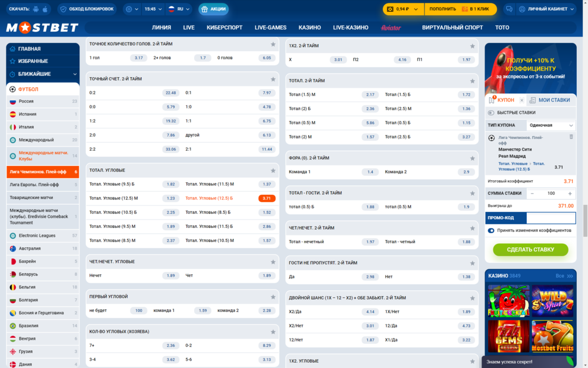Image resolution: width=588 pixels, height=368 pixels.
Task: Click Сделать ставку button
Action: 530,250
